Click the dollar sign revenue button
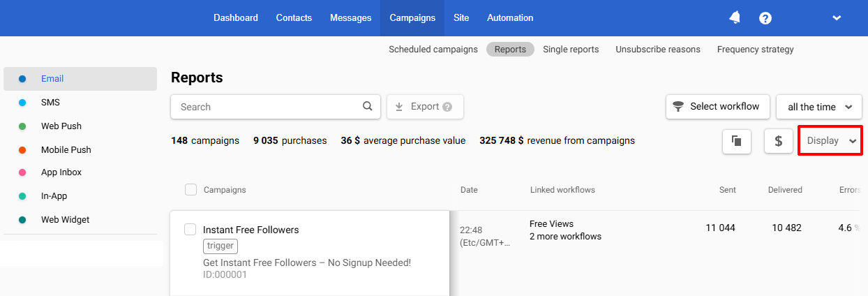This screenshot has width=868, height=296. point(779,140)
